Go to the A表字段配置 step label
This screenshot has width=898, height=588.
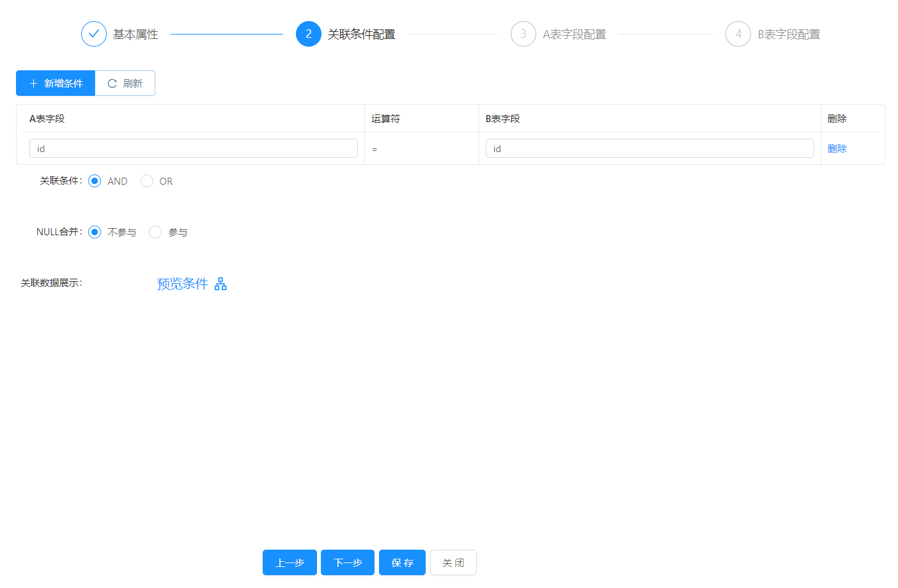coord(574,35)
